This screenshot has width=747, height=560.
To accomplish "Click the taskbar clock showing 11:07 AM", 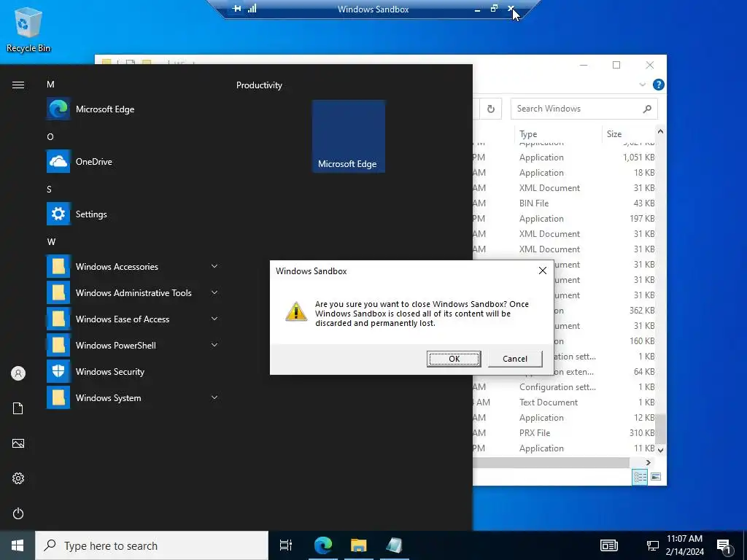I will tap(684, 545).
